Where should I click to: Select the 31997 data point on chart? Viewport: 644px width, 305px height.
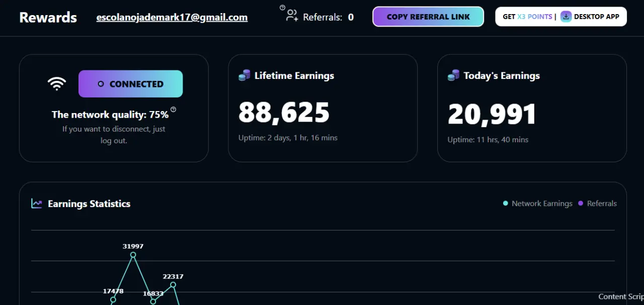point(133,255)
